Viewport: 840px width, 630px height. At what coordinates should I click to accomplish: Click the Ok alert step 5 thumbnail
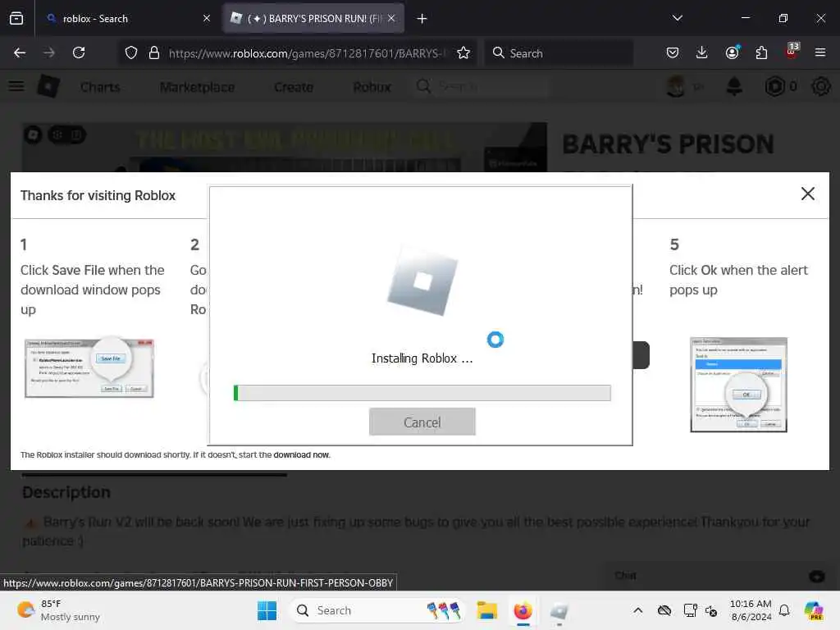[738, 384]
